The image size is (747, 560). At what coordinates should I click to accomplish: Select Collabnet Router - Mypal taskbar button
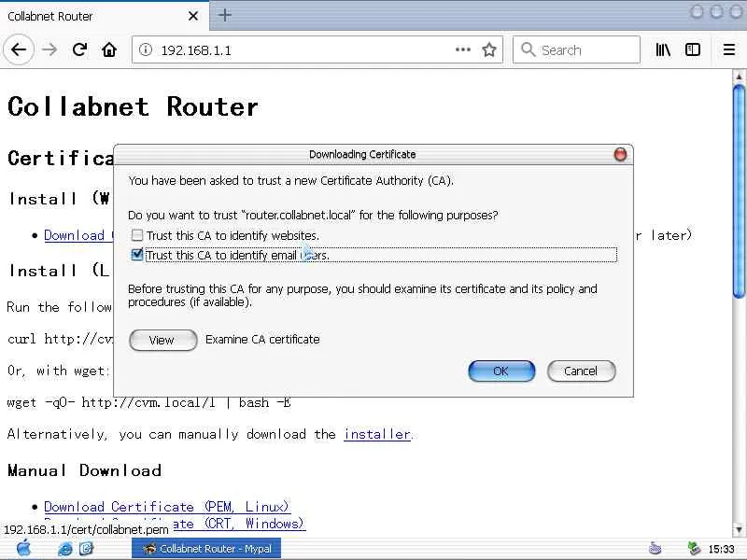[206, 549]
